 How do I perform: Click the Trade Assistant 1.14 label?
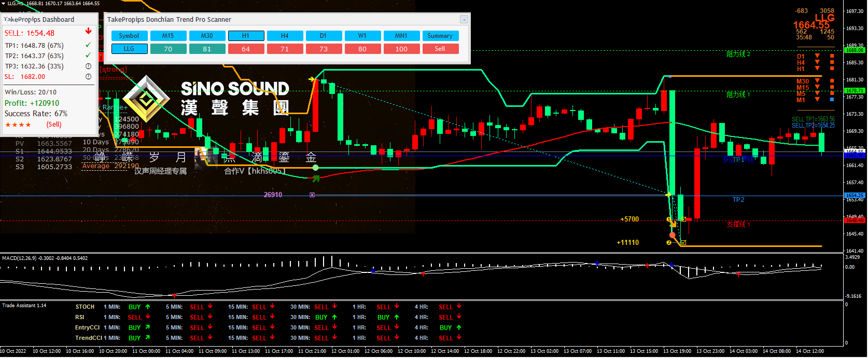[x=24, y=306]
